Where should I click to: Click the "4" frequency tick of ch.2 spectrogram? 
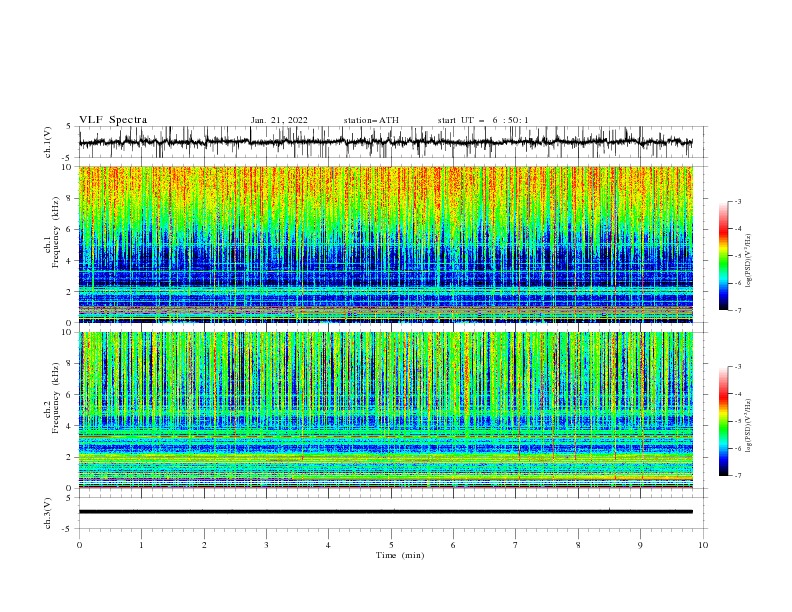click(70, 426)
